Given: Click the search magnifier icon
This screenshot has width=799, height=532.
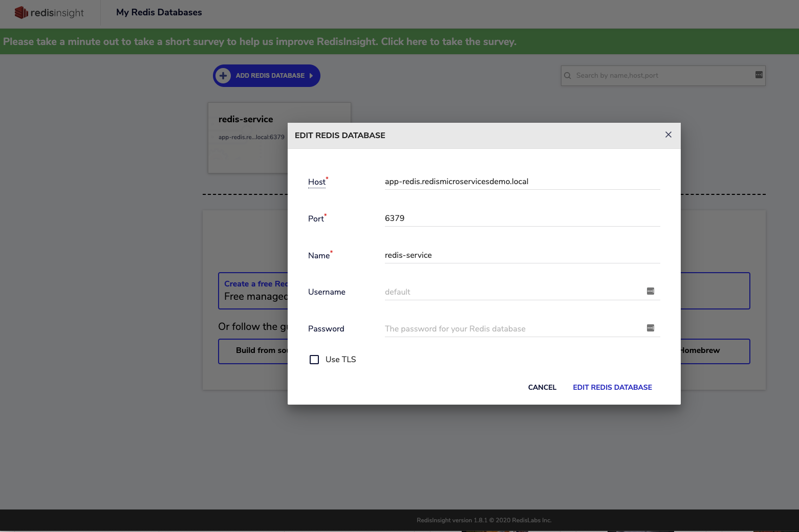Looking at the screenshot, I should coord(568,76).
